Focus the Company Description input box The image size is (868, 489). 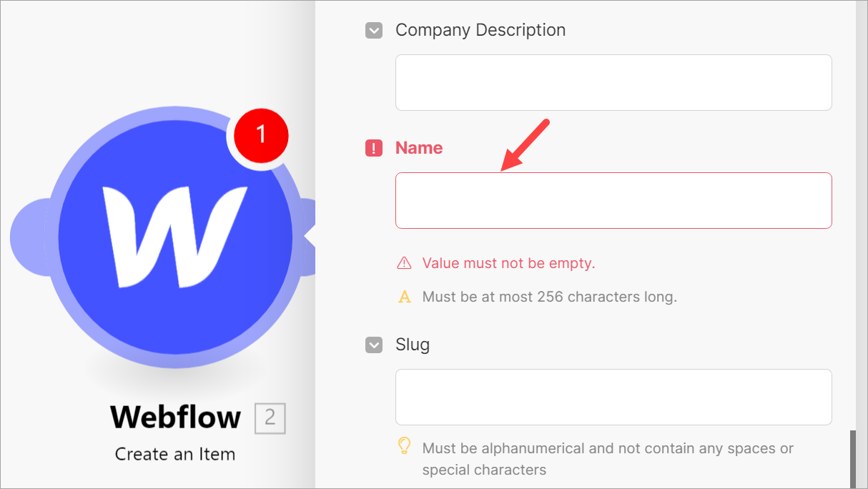(613, 82)
